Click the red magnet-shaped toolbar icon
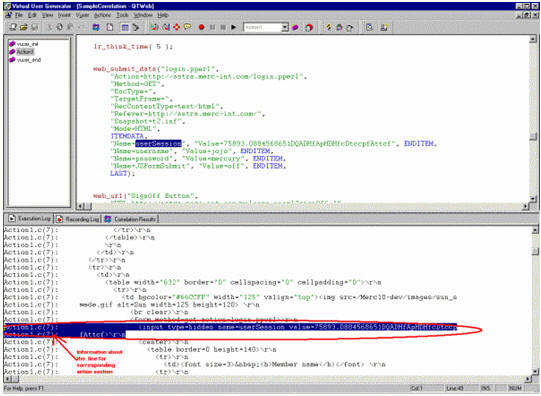 (309, 27)
